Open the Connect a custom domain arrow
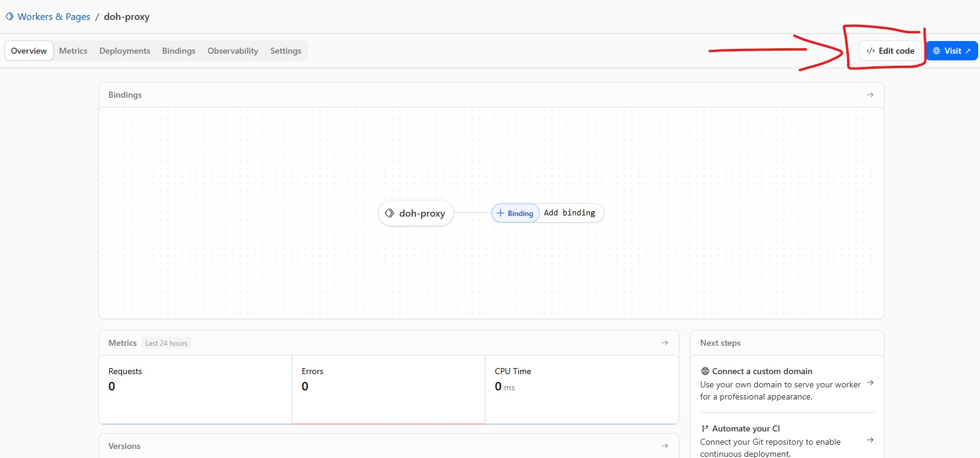980x458 pixels. pyautogui.click(x=870, y=383)
